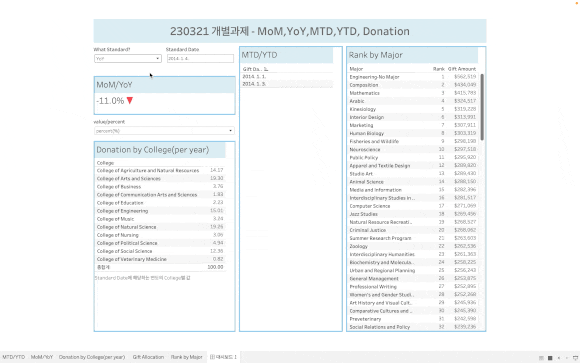Click the Donation by College(per year) panel title

(153, 150)
